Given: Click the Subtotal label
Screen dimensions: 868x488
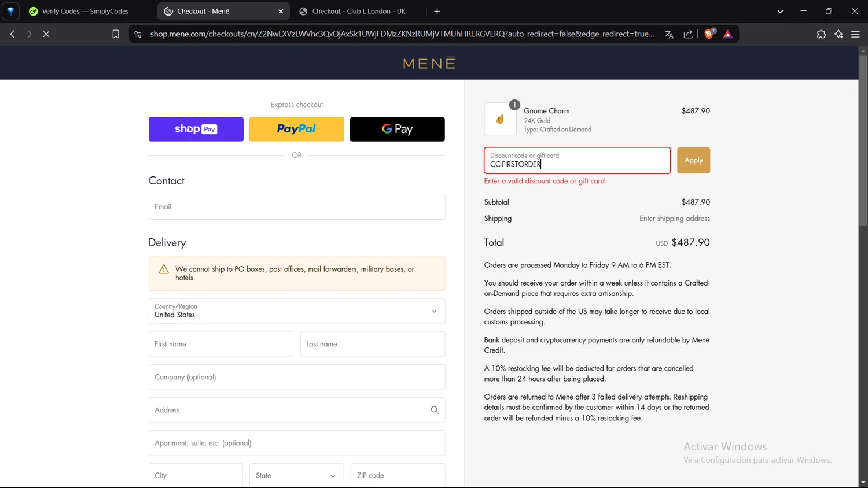Looking at the screenshot, I should 496,202.
